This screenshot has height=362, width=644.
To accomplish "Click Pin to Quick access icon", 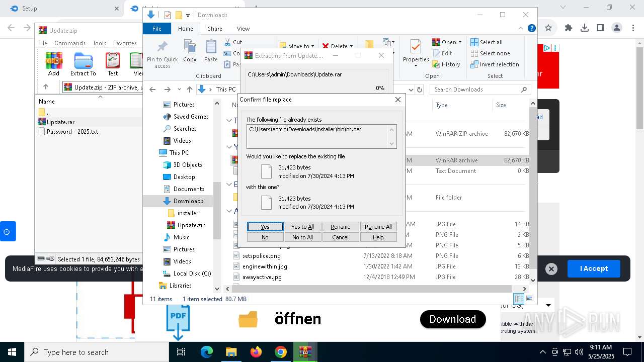I will click(x=162, y=54).
